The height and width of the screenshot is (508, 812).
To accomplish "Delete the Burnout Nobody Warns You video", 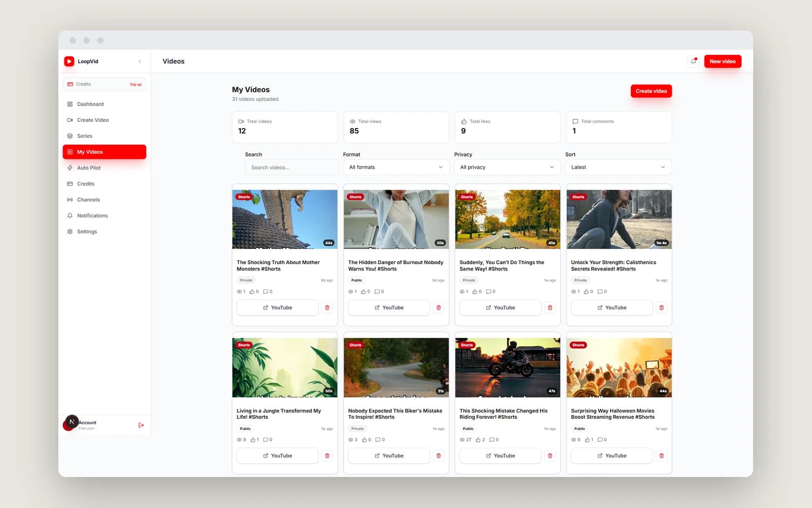I will [x=439, y=308].
